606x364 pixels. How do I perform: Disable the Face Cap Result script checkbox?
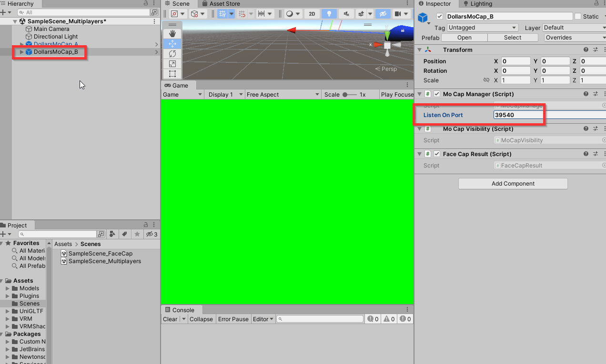[437, 154]
